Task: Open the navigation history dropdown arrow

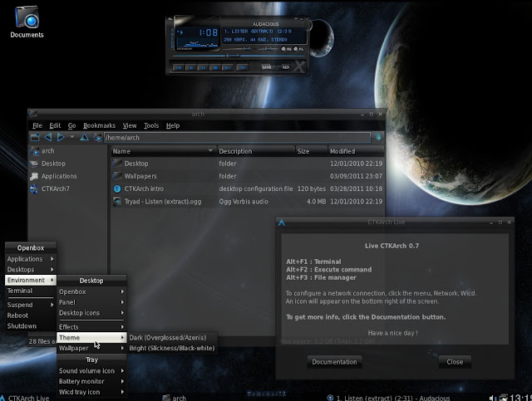Action: pyautogui.click(x=72, y=137)
